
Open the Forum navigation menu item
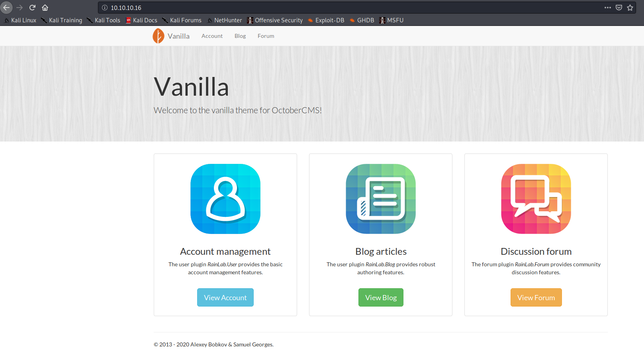(x=266, y=36)
